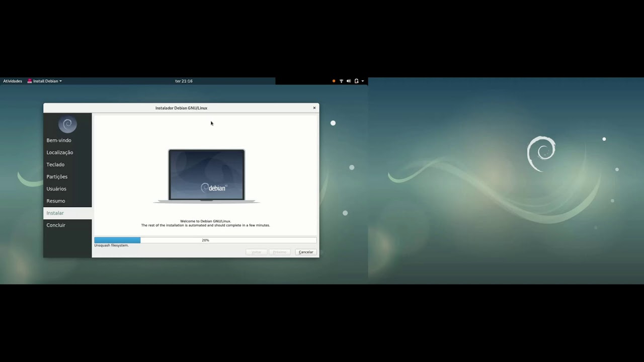This screenshot has width=644, height=362.
Task: Select the Instalar step in the sidebar
Action: pyautogui.click(x=67, y=213)
